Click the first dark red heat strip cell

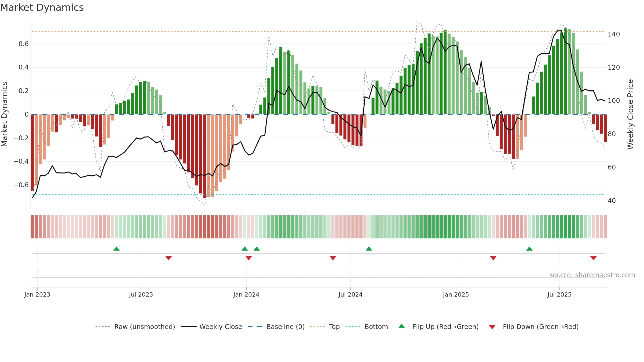[32, 227]
